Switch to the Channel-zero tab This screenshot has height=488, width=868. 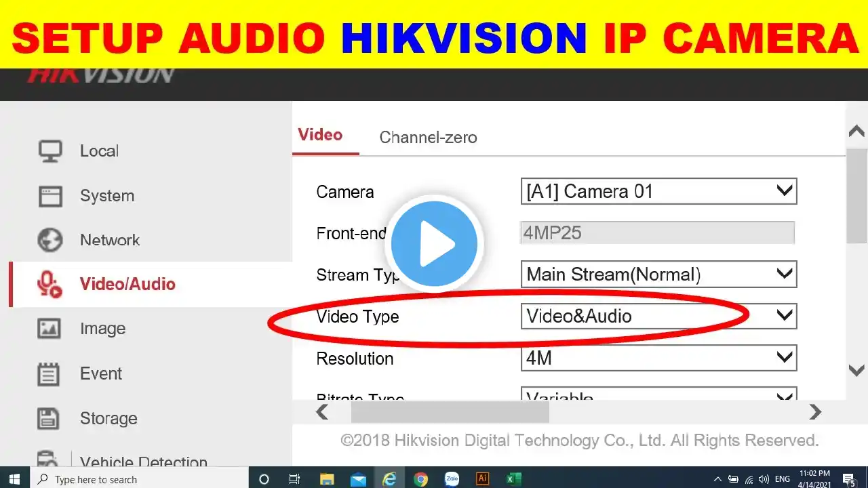click(x=428, y=138)
